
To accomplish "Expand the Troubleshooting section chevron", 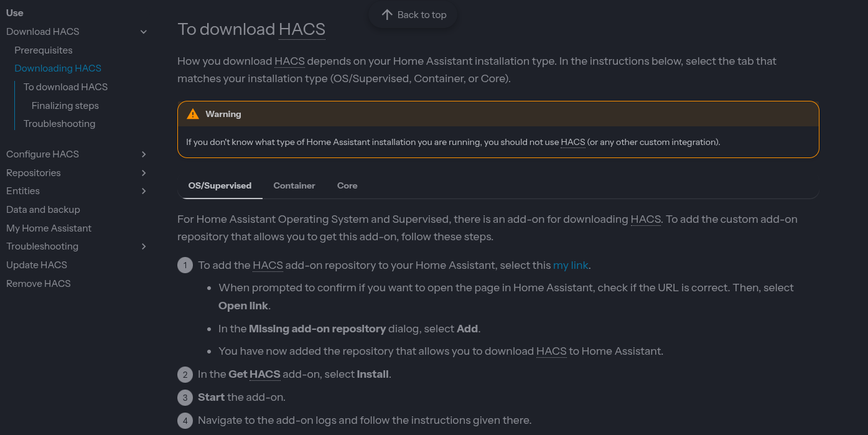I will point(144,246).
